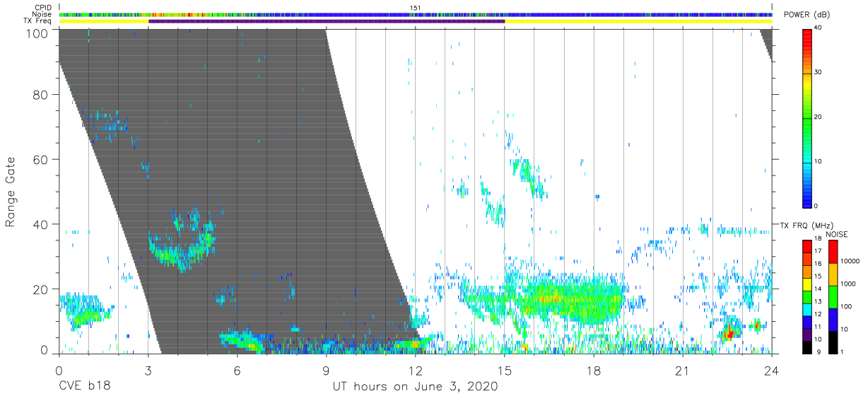Image resolution: width=868 pixels, height=401 pixels.
Task: Click the UT hours on June 3, 2020 title
Action: [415, 387]
